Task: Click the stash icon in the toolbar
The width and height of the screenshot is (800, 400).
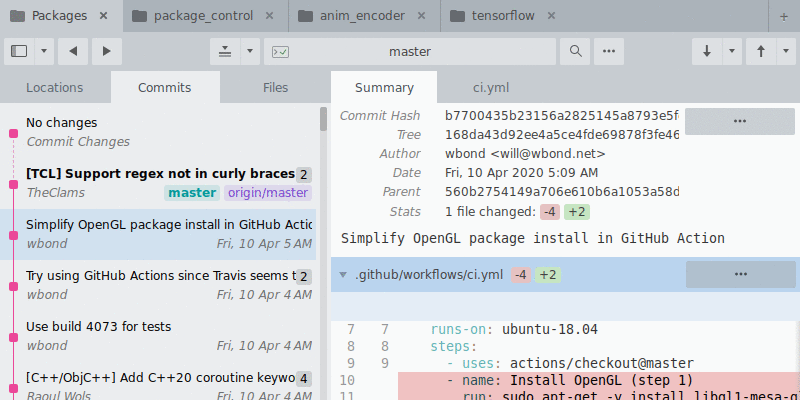Action: tap(225, 52)
